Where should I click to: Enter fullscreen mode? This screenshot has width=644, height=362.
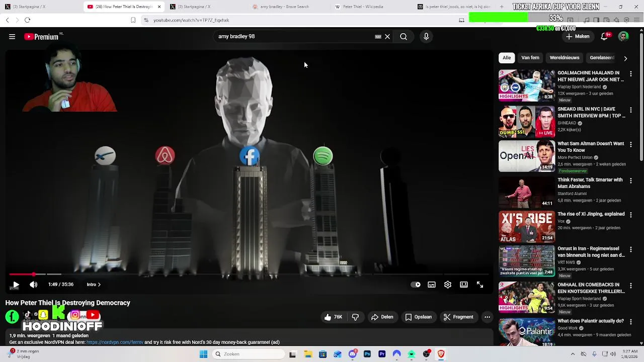coord(480,285)
